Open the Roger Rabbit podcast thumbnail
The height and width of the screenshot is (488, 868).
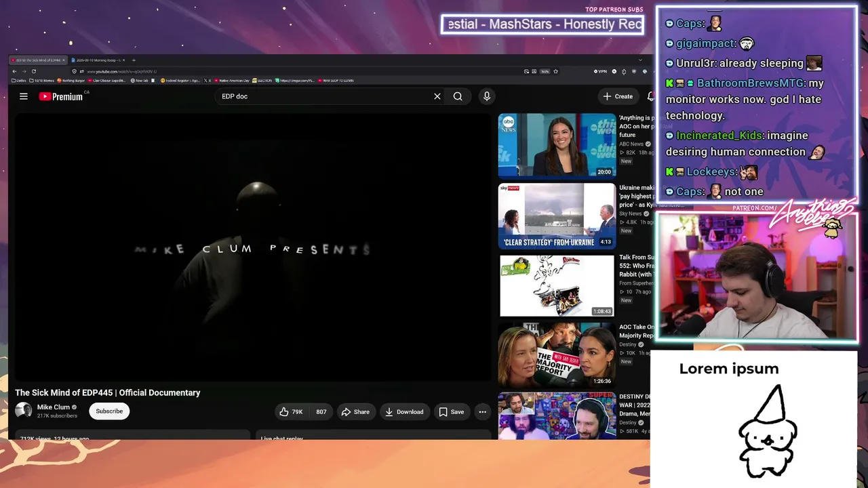pos(557,285)
